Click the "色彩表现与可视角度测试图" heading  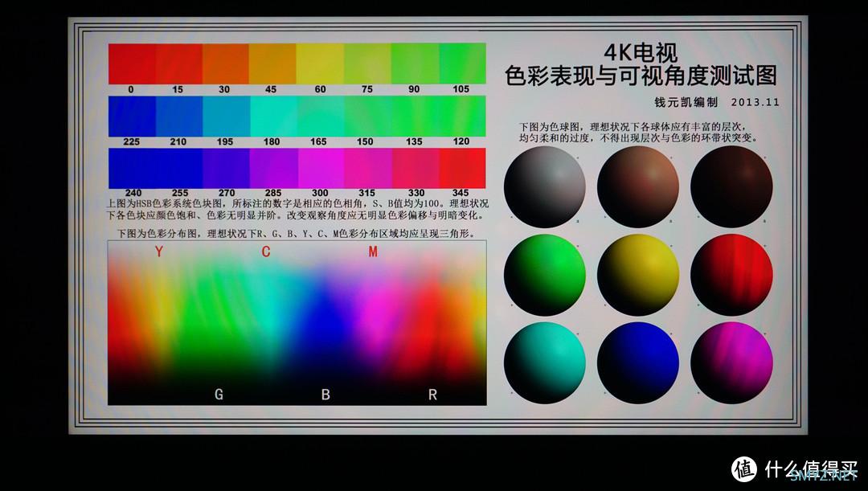click(641, 76)
